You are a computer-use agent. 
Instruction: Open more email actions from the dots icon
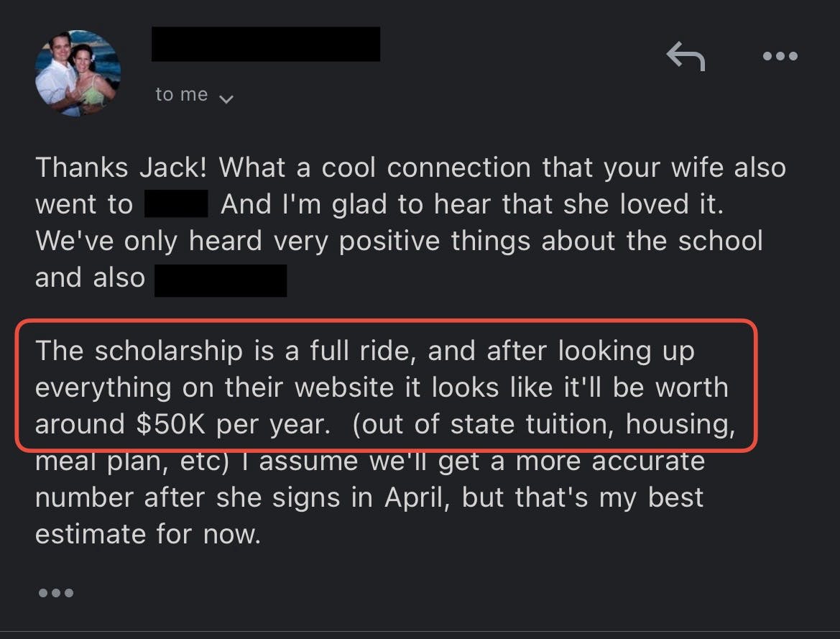pyautogui.click(x=780, y=56)
